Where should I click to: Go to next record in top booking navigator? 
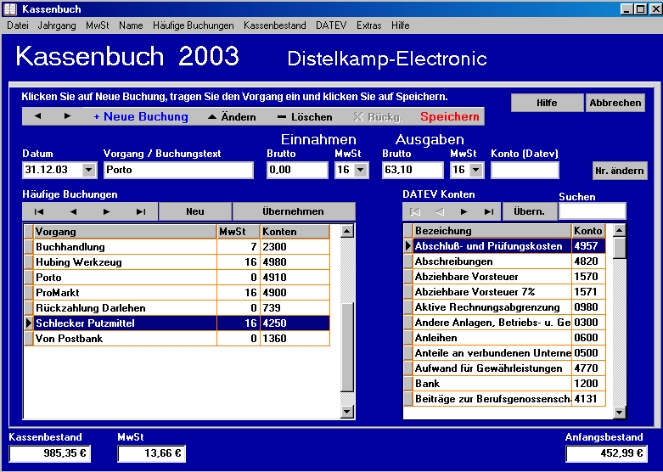[x=67, y=117]
